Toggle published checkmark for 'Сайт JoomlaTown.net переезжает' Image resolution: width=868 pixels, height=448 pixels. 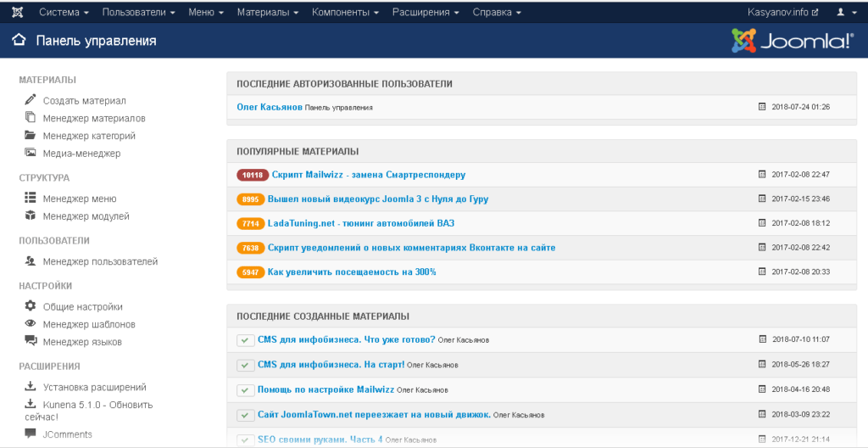tap(245, 415)
